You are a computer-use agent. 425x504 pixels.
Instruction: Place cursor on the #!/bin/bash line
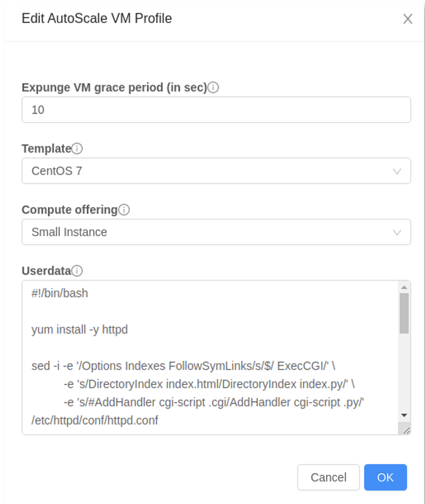(59, 293)
